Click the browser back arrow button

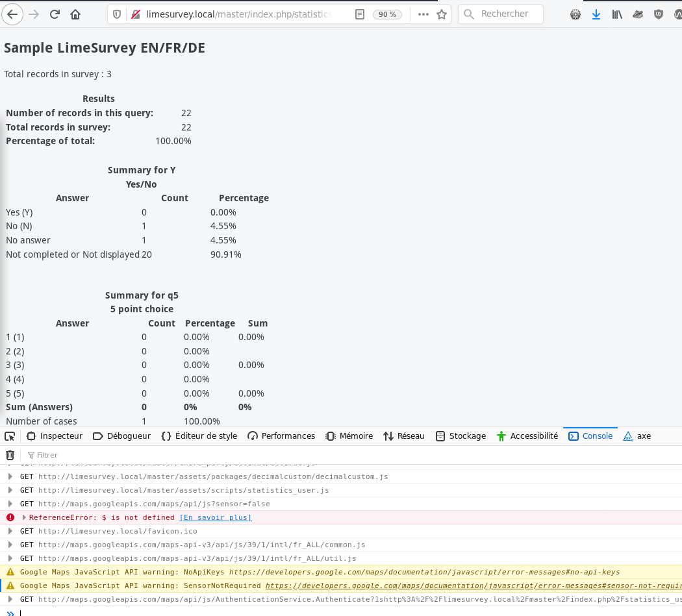coord(12,14)
